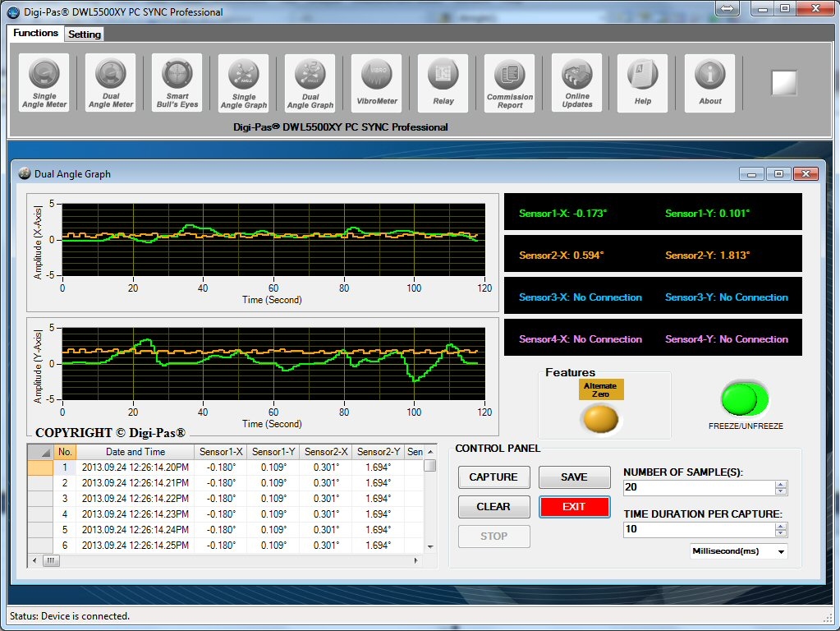840x631 pixels.
Task: Click the Sensor1-Y column header
Action: tap(273, 452)
